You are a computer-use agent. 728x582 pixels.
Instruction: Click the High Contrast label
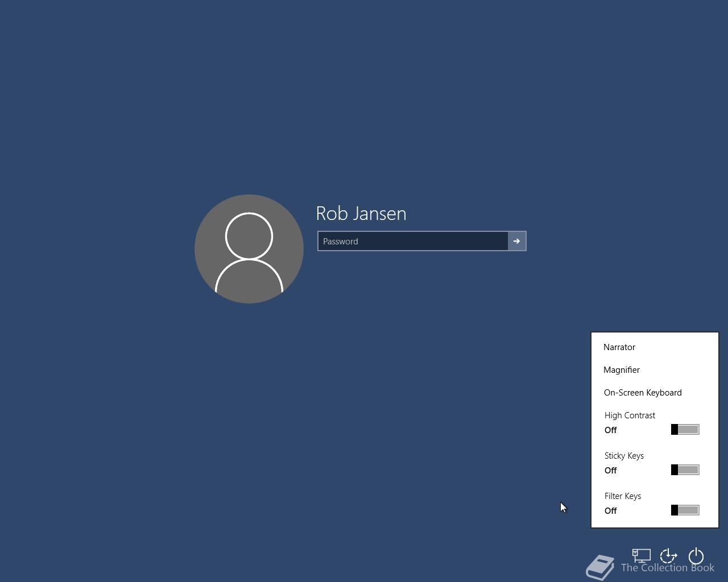(630, 415)
